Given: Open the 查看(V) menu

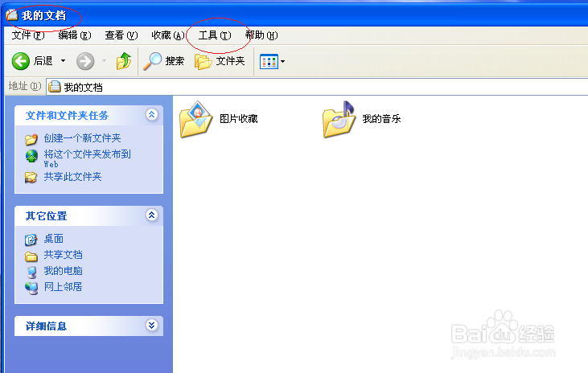Looking at the screenshot, I should (121, 35).
